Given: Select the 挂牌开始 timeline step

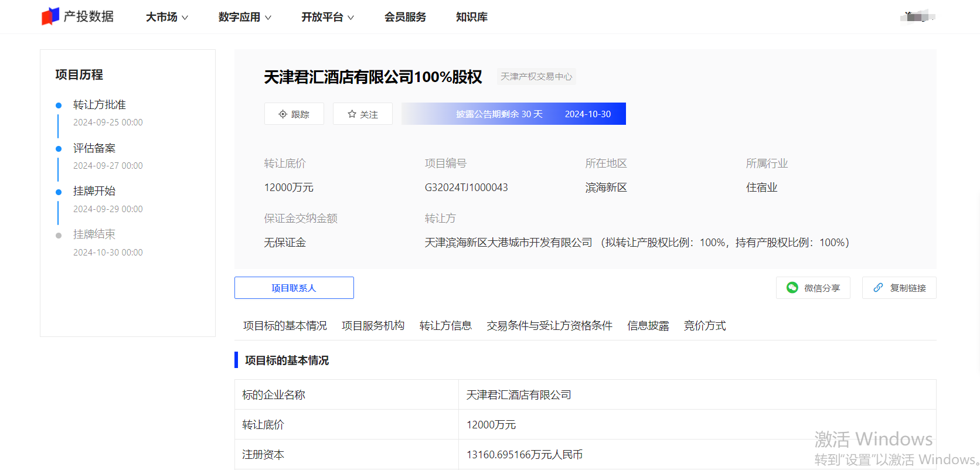Looking at the screenshot, I should click(x=94, y=191).
